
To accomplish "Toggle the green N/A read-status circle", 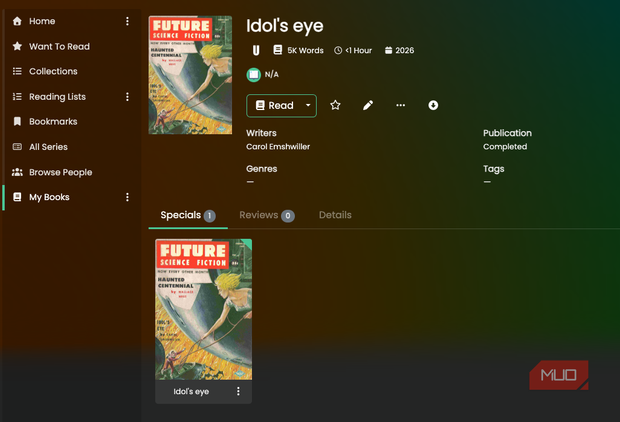I will [x=253, y=74].
